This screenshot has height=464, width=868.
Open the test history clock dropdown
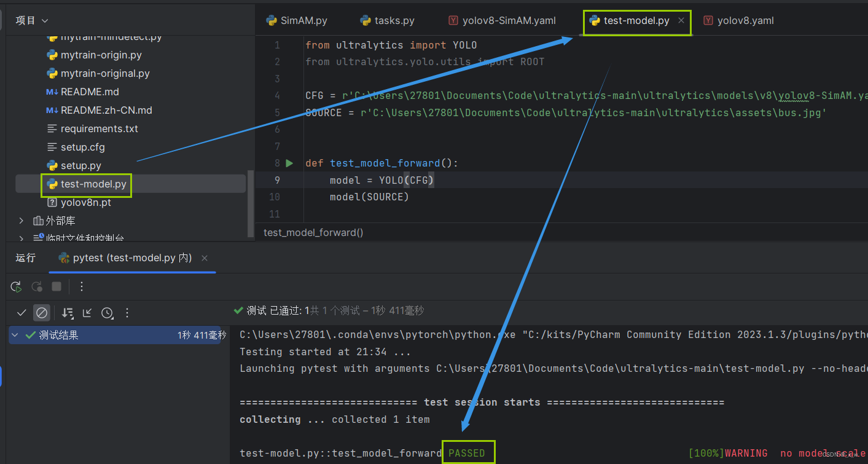[x=108, y=313]
